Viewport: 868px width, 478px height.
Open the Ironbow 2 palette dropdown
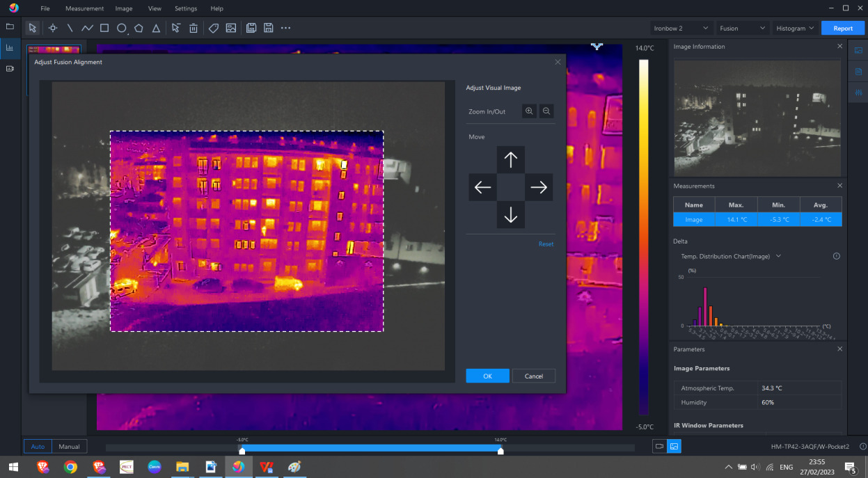coord(681,29)
